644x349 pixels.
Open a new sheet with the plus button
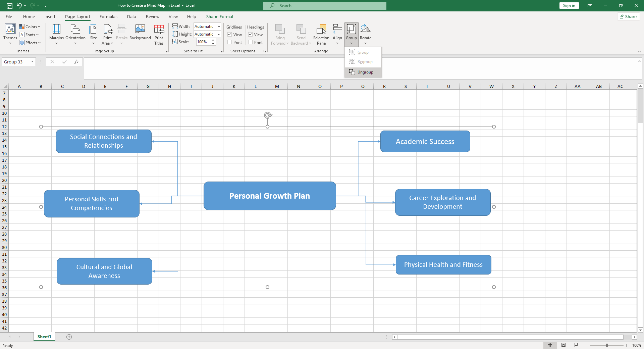[x=69, y=337]
